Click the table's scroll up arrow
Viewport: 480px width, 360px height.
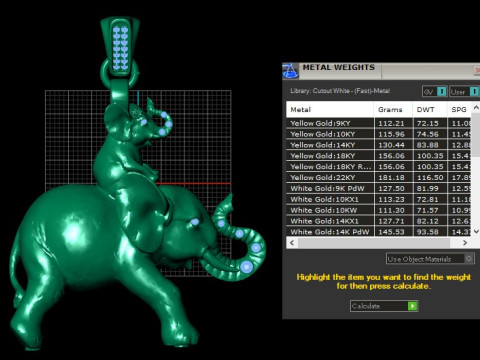(476, 108)
